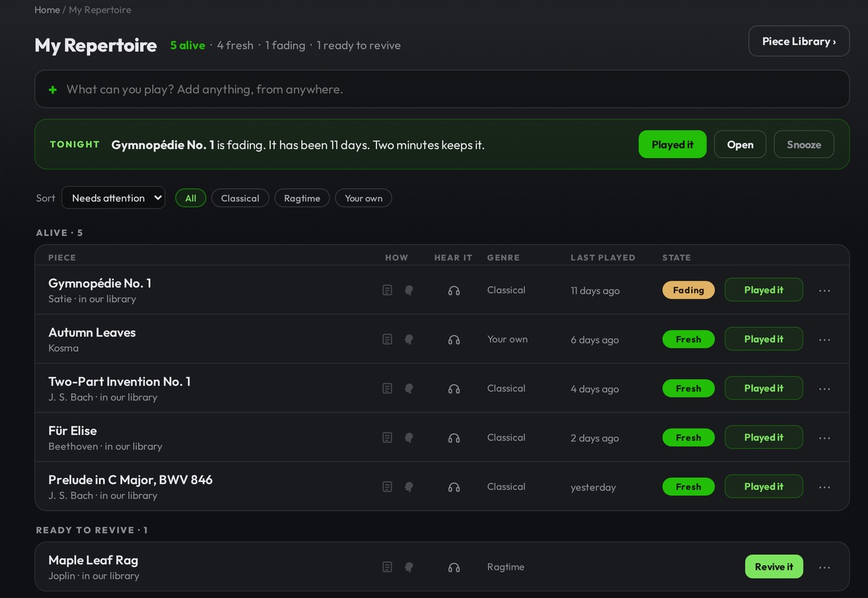Open three-dot menu for Autumn Leaves
Screen dimensions: 868x598
point(825,339)
